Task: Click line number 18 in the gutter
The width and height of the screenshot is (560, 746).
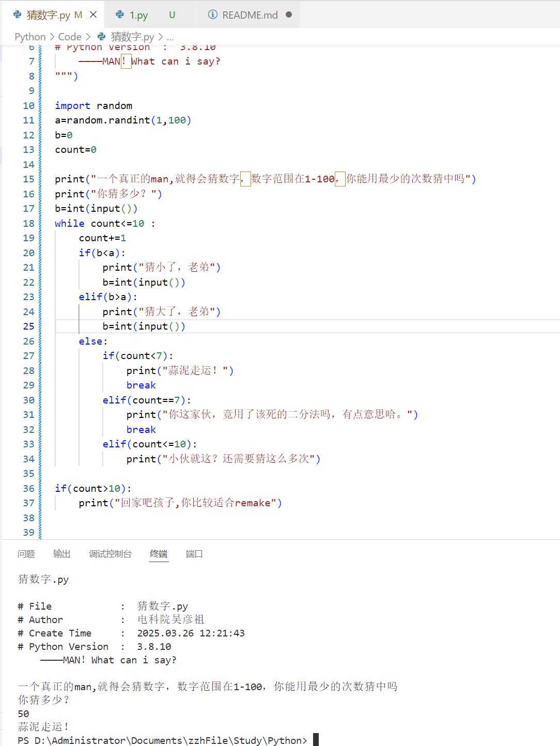Action: tap(28, 223)
